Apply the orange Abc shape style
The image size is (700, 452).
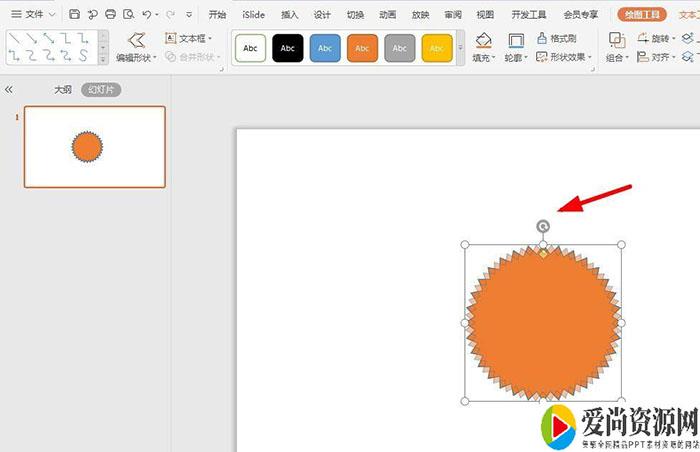coord(362,47)
